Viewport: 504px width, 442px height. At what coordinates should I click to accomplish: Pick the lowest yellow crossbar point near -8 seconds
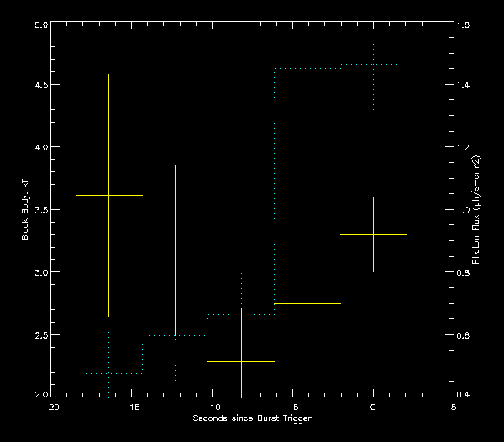(x=241, y=361)
